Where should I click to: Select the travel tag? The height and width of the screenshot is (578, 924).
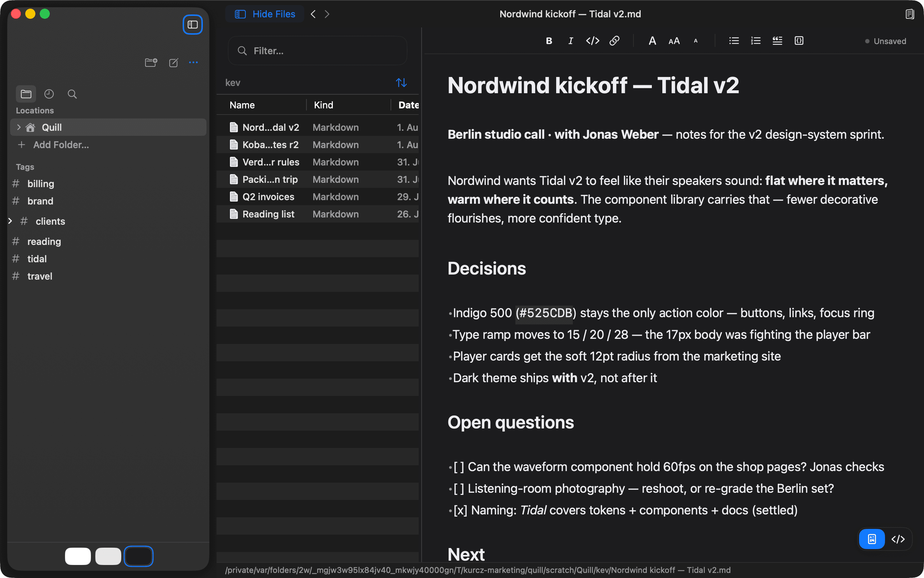[x=40, y=276]
